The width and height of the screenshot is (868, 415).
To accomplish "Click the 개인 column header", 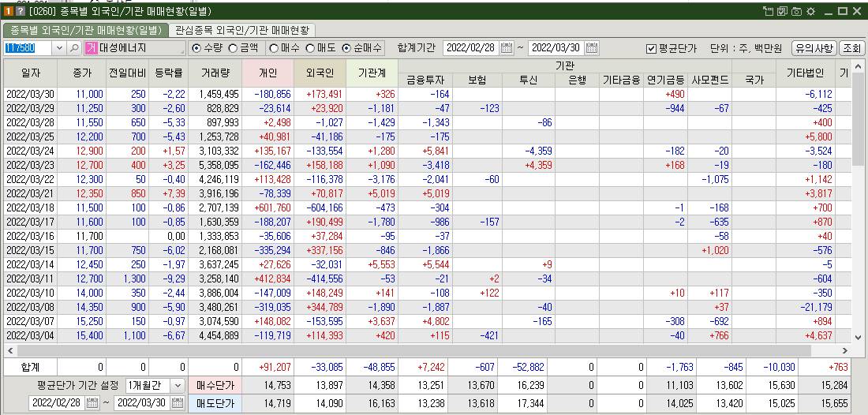I will tap(268, 73).
